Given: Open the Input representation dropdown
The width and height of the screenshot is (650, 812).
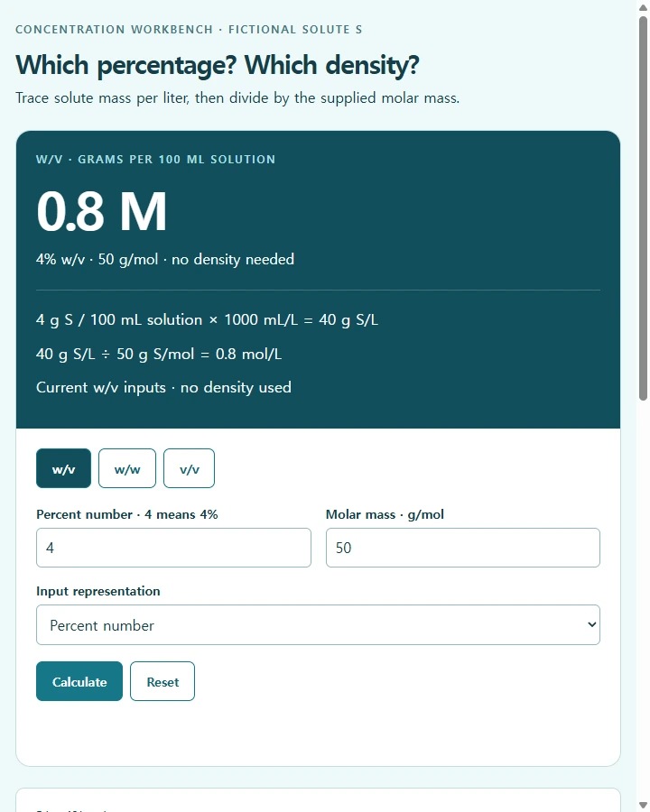Looking at the screenshot, I should (x=319, y=625).
